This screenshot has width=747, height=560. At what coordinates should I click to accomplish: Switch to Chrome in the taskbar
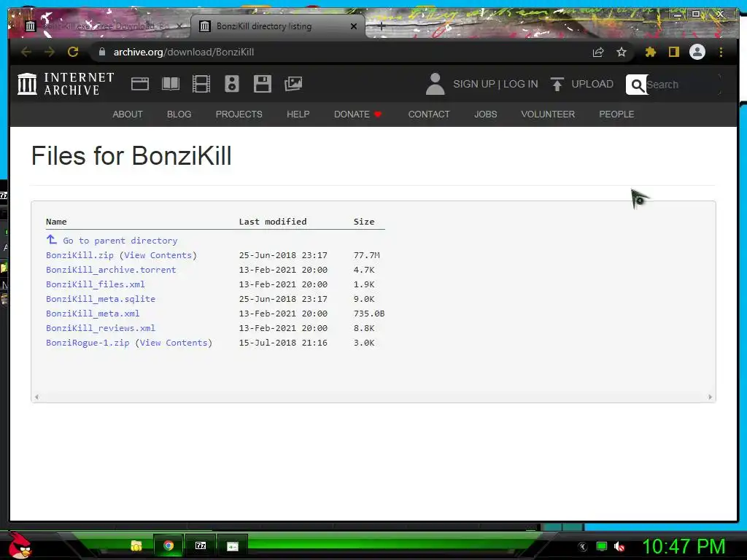tap(169, 545)
